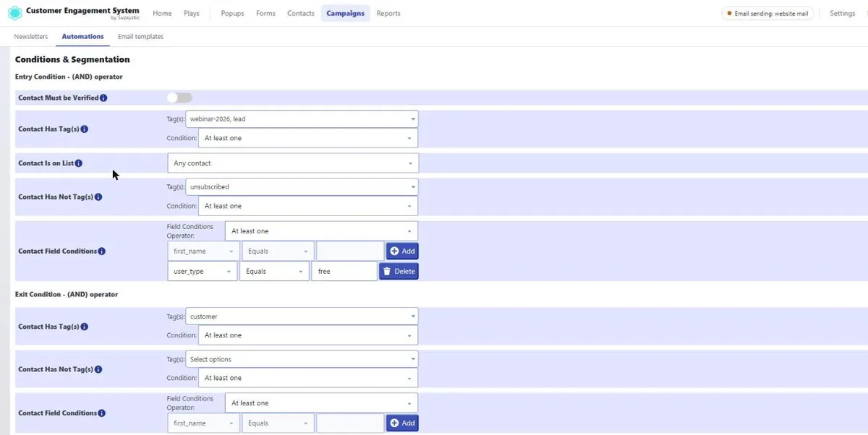Open info icon for entry Contact Has Not Tag(s)
The height and width of the screenshot is (435, 868).
point(98,197)
